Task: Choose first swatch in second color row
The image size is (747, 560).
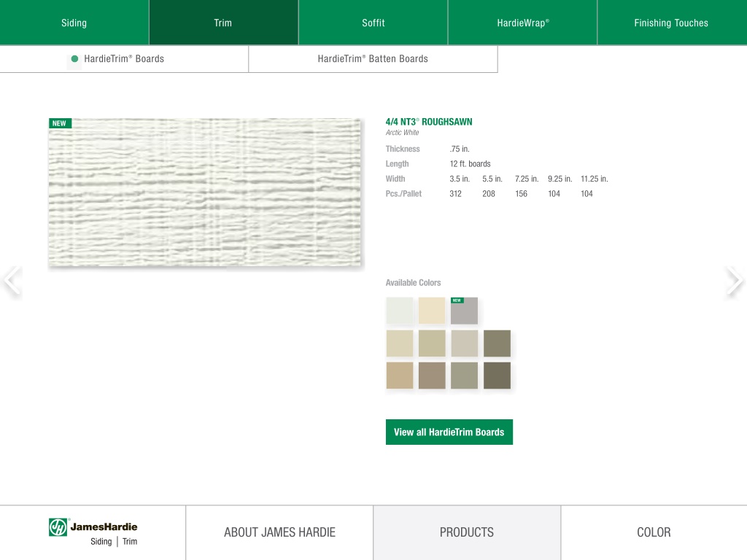Action: pyautogui.click(x=400, y=343)
